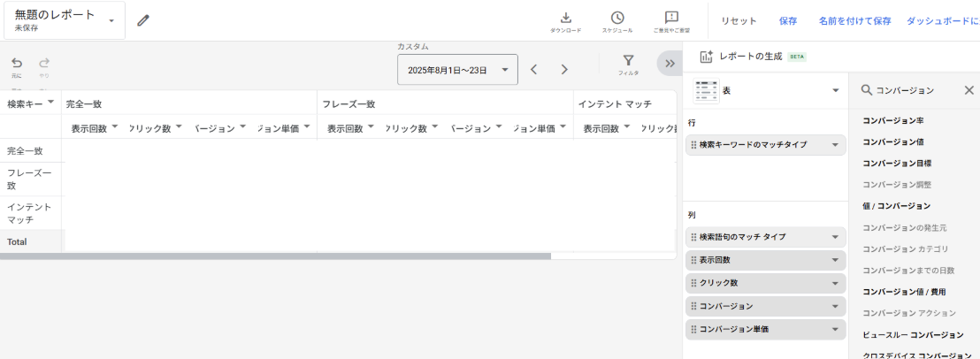Click レポートの生成 BETA button
Image resolution: width=980 pixels, height=359 pixels.
click(753, 57)
